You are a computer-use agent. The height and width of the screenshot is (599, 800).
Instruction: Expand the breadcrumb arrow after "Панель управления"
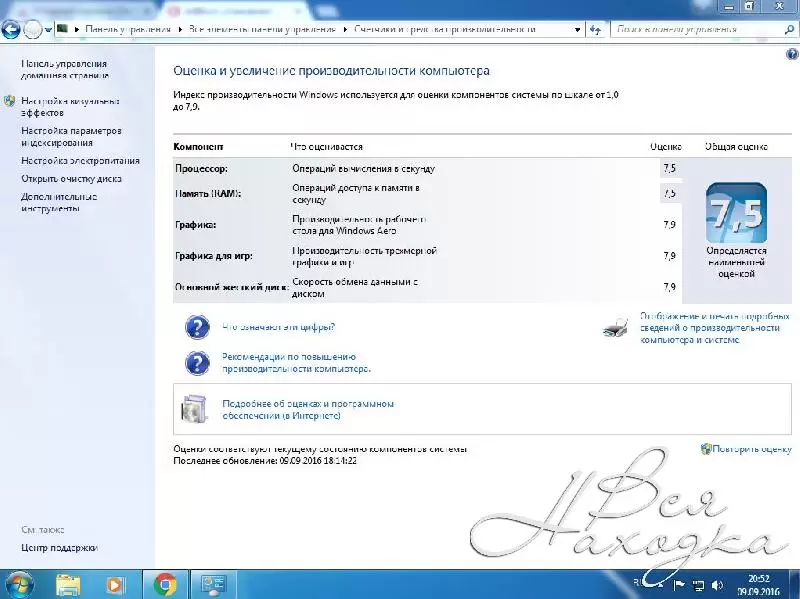(x=180, y=30)
